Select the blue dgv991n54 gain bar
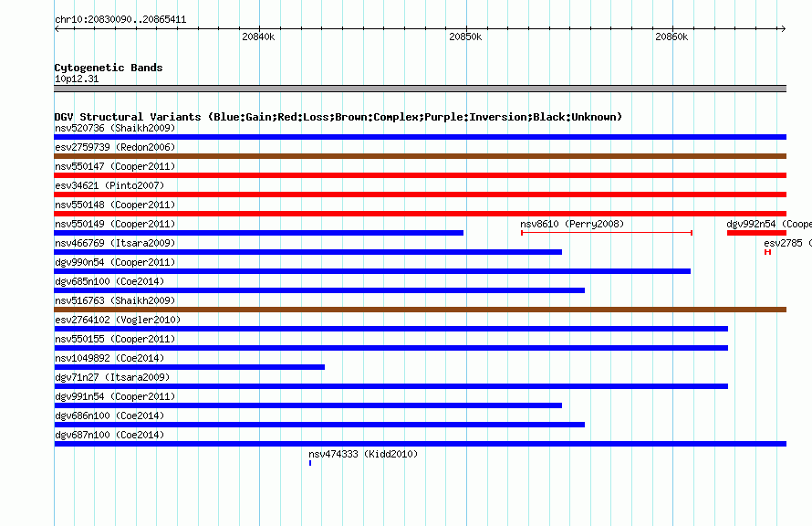Screen dimensions: 812x526 coord(308,405)
